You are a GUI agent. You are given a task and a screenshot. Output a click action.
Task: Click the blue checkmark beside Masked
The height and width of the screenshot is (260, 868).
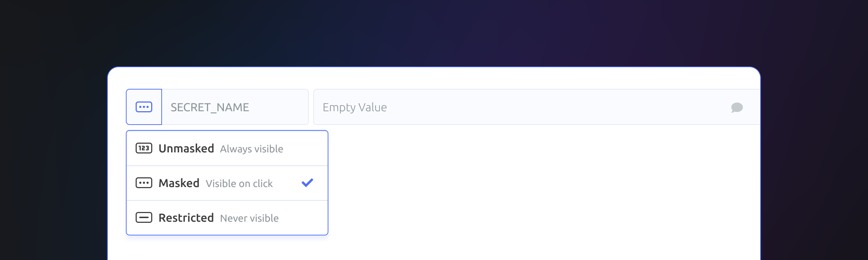click(307, 183)
